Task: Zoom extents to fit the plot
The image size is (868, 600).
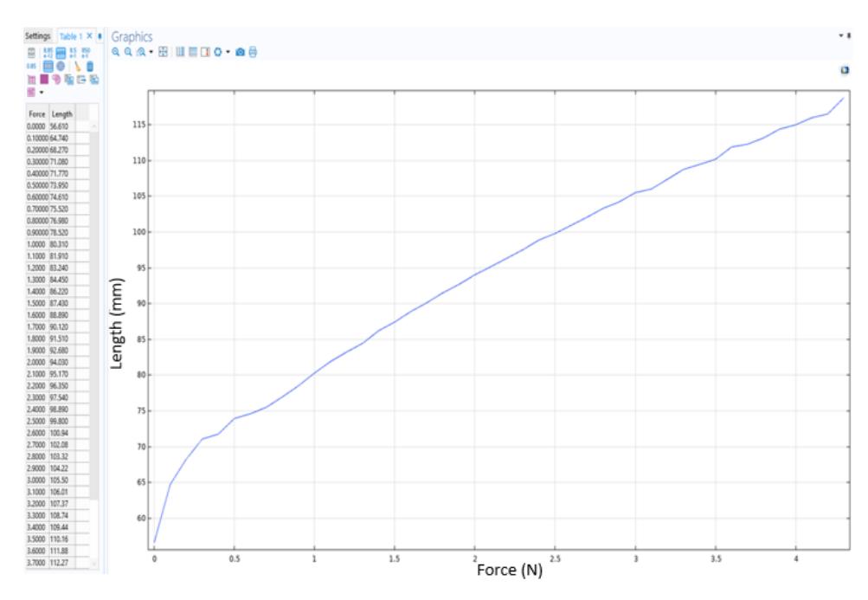Action: coord(163,52)
